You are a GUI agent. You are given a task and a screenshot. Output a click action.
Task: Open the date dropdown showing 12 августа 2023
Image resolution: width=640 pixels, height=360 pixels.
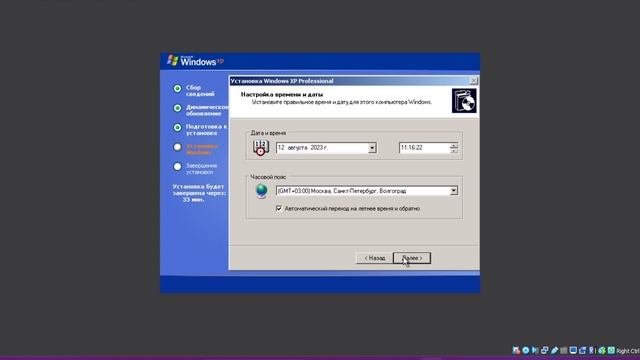pos(372,148)
